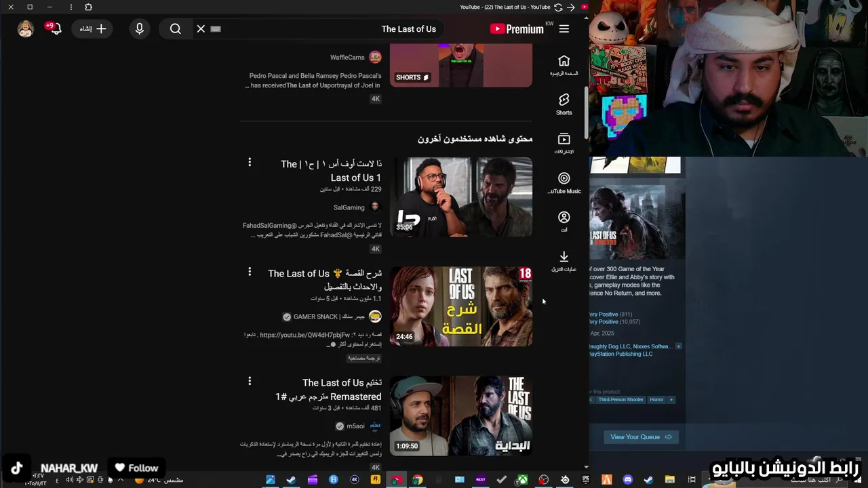Click the Third-Person Shooter tag in Steam
This screenshot has height=488, width=868.
620,400
